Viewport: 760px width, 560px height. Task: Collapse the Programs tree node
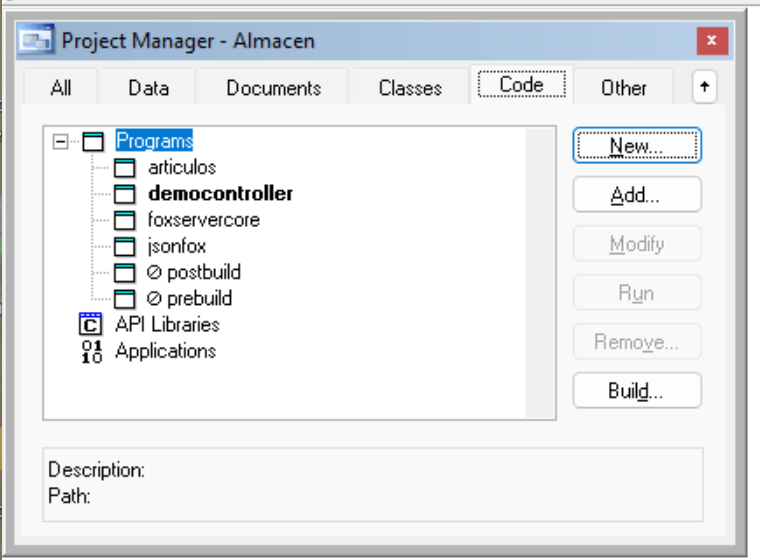click(61, 142)
